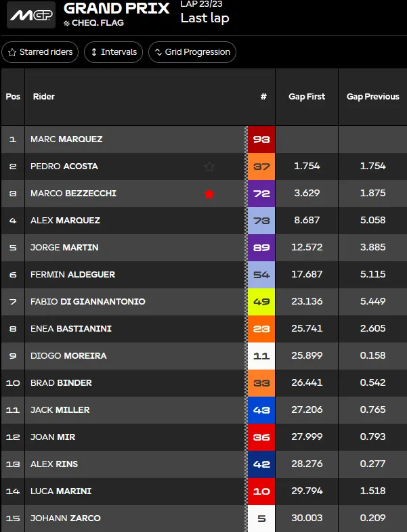Click the checkered flag icon beside CHEQ. FLAG
This screenshot has width=407, height=532.
[66, 23]
